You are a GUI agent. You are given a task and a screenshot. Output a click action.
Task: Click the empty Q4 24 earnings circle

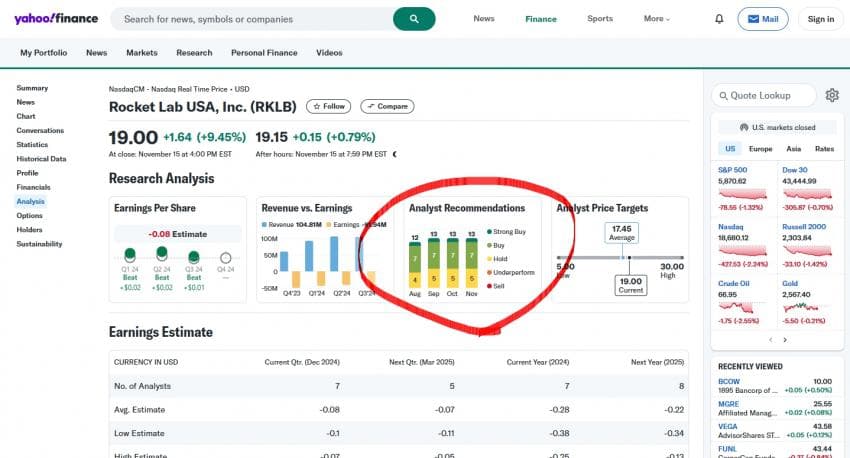226,258
